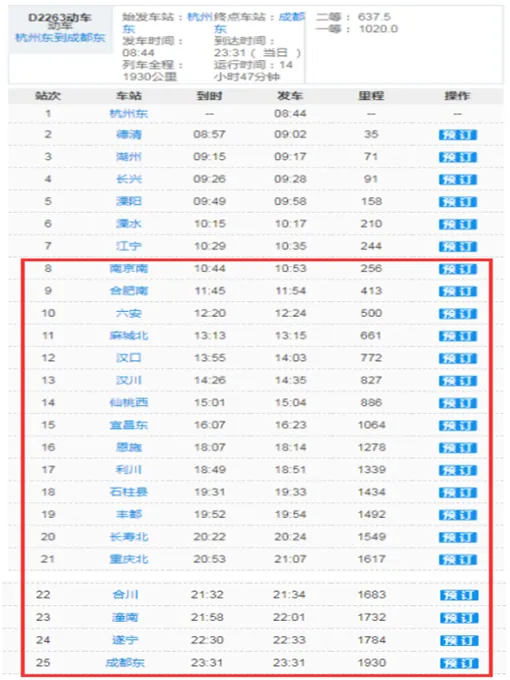Click 预订 in the 溧阳 row

point(458,202)
